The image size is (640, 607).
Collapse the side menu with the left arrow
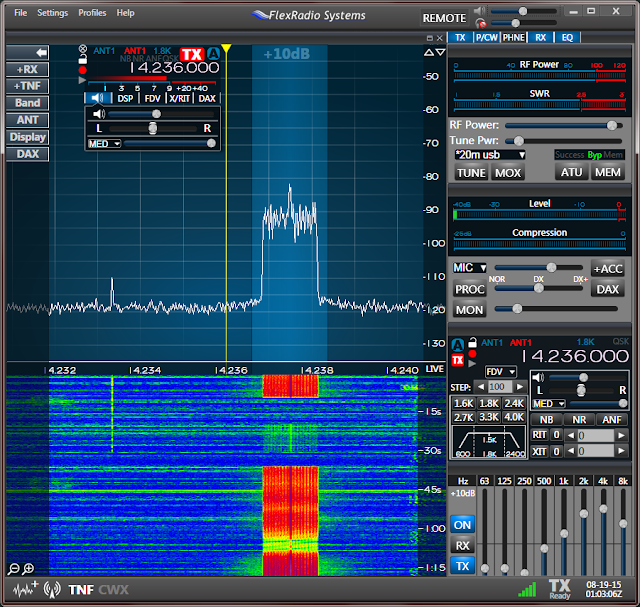[27, 53]
